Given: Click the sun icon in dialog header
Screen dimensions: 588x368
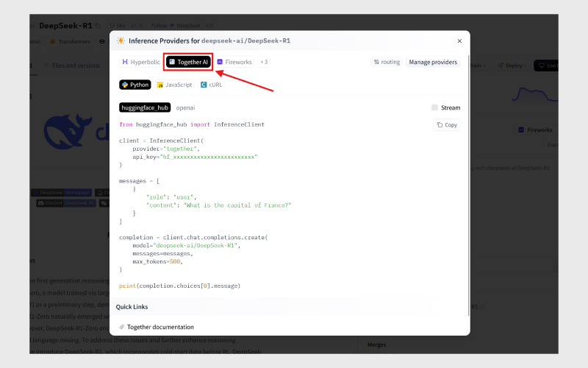Looking at the screenshot, I should pyautogui.click(x=121, y=41).
